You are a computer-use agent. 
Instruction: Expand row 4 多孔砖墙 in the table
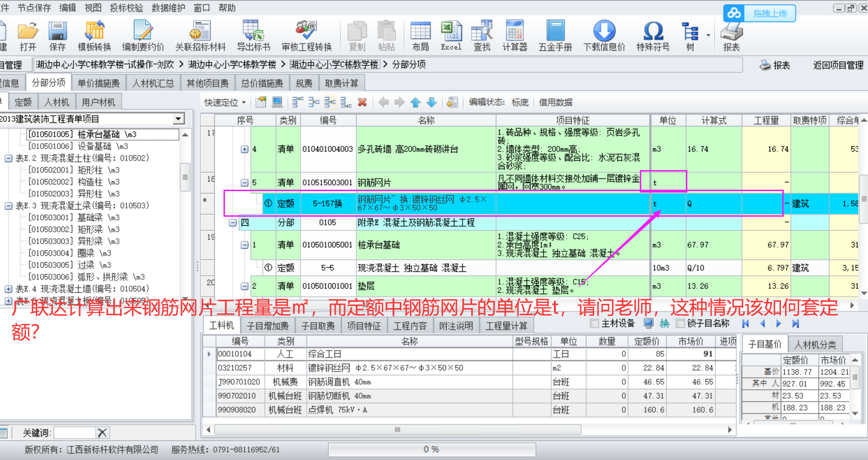(244, 149)
